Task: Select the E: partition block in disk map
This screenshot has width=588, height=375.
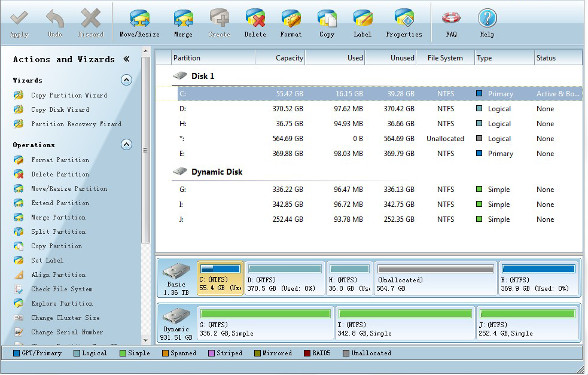Action: click(538, 278)
